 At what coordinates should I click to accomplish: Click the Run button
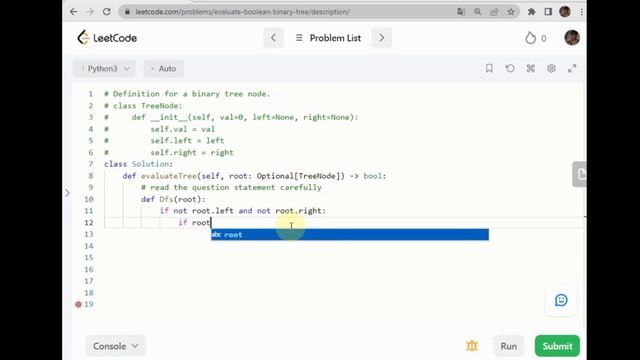(x=509, y=346)
